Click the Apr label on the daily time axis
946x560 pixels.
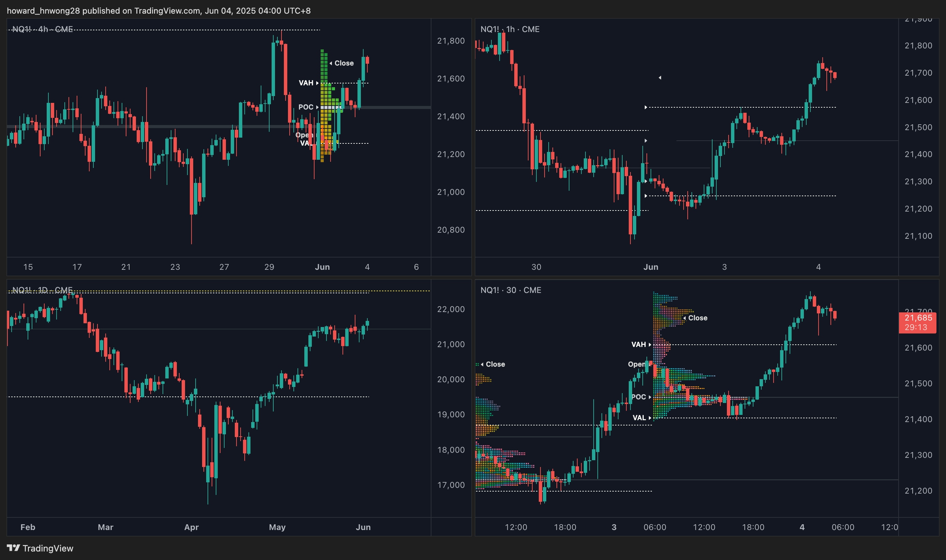191,527
